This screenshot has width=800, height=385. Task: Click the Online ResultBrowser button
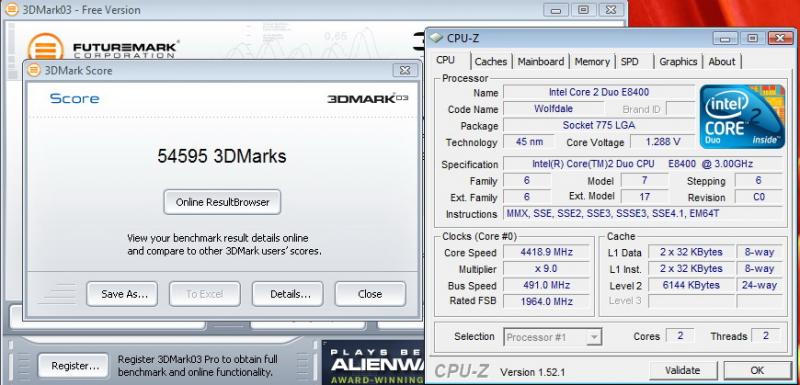pyautogui.click(x=222, y=202)
